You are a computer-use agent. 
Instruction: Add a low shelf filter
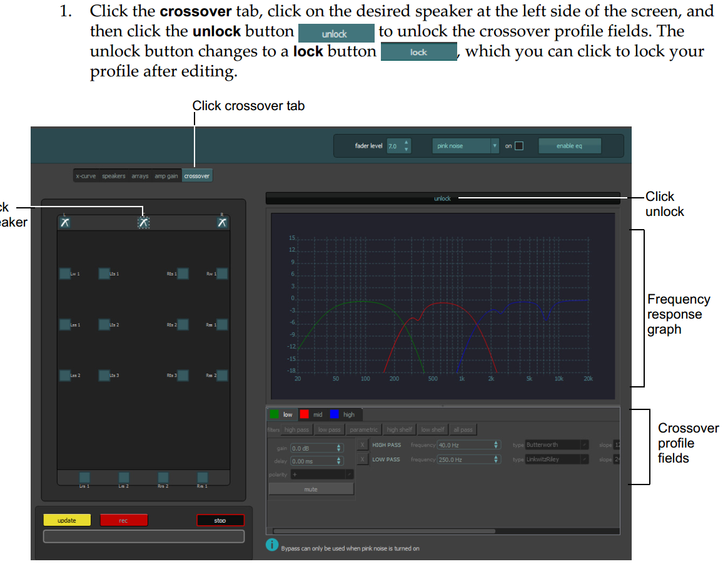(x=433, y=429)
